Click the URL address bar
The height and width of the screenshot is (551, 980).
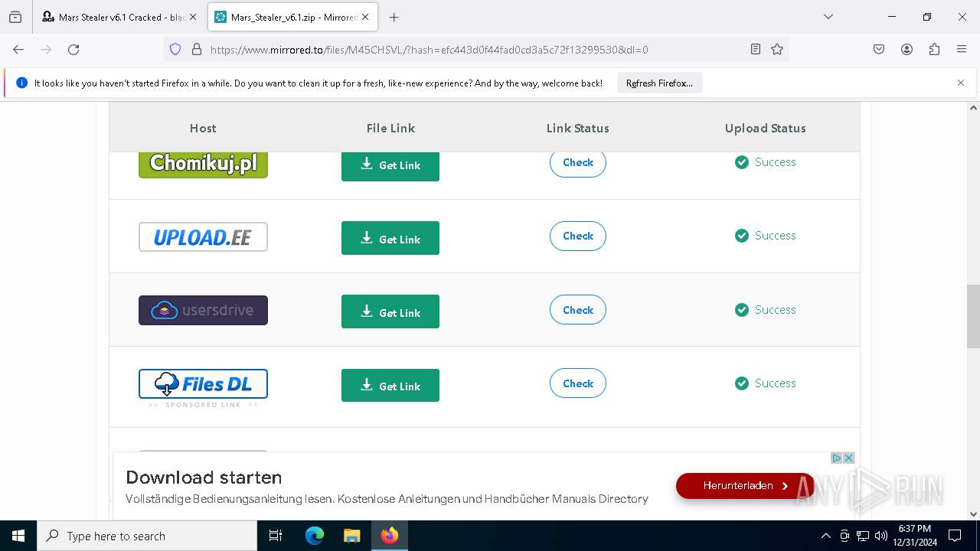[475, 49]
